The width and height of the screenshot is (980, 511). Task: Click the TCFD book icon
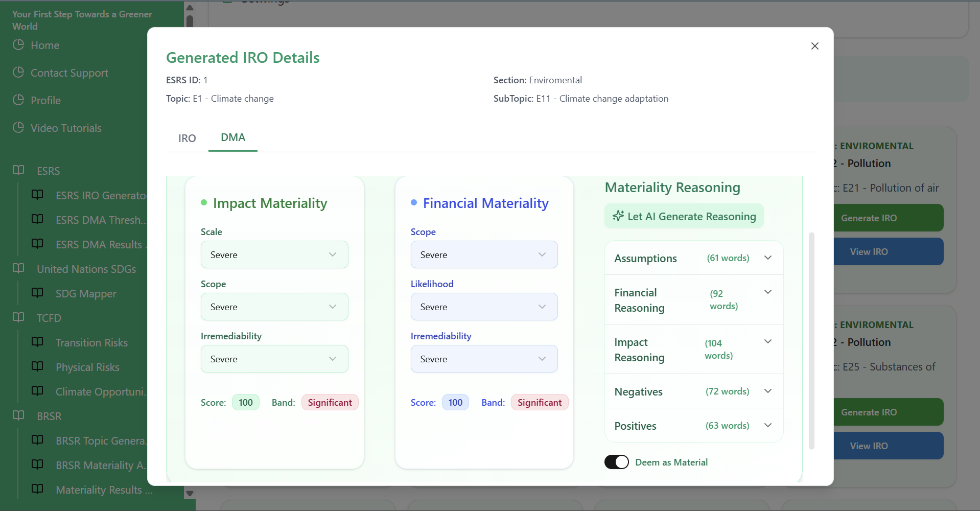(x=19, y=317)
